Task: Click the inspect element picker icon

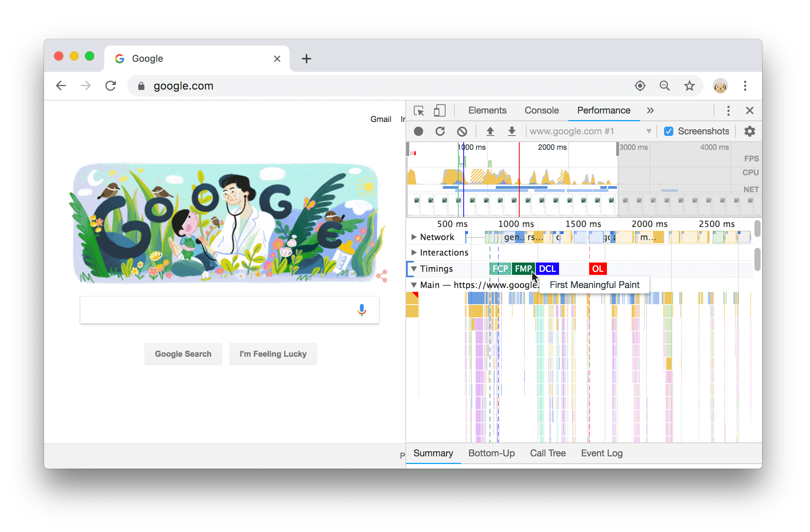Action: point(420,110)
